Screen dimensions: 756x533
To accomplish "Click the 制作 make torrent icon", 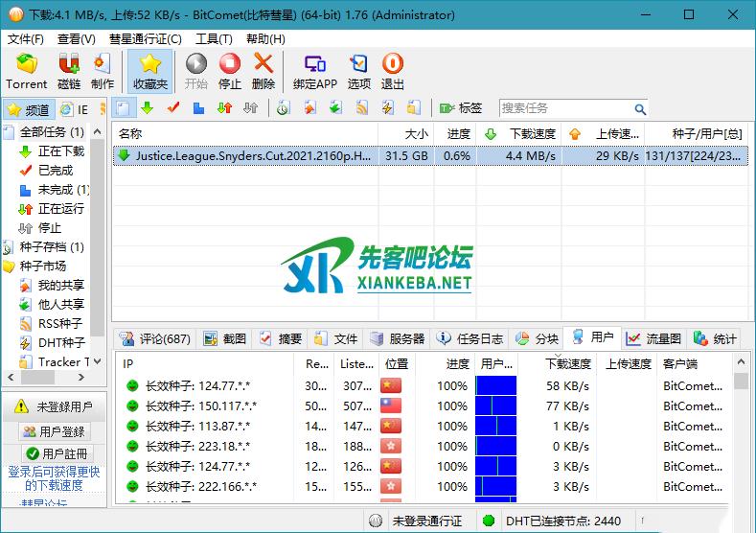I will [x=102, y=71].
